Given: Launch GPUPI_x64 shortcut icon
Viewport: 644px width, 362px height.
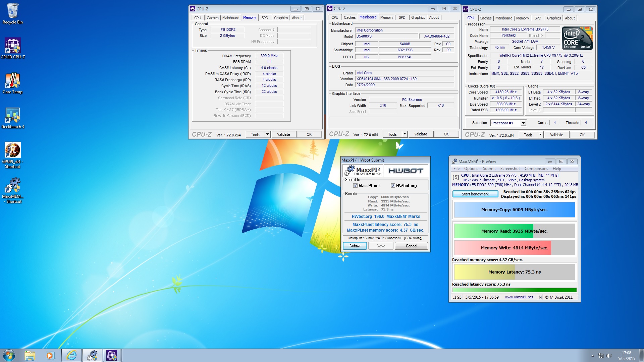Looking at the screenshot, I should click(x=12, y=155).
